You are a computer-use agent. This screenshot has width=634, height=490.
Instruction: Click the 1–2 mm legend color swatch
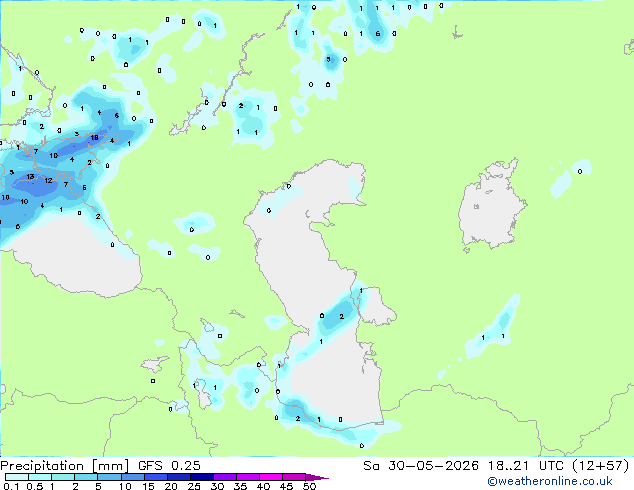click(x=63, y=477)
